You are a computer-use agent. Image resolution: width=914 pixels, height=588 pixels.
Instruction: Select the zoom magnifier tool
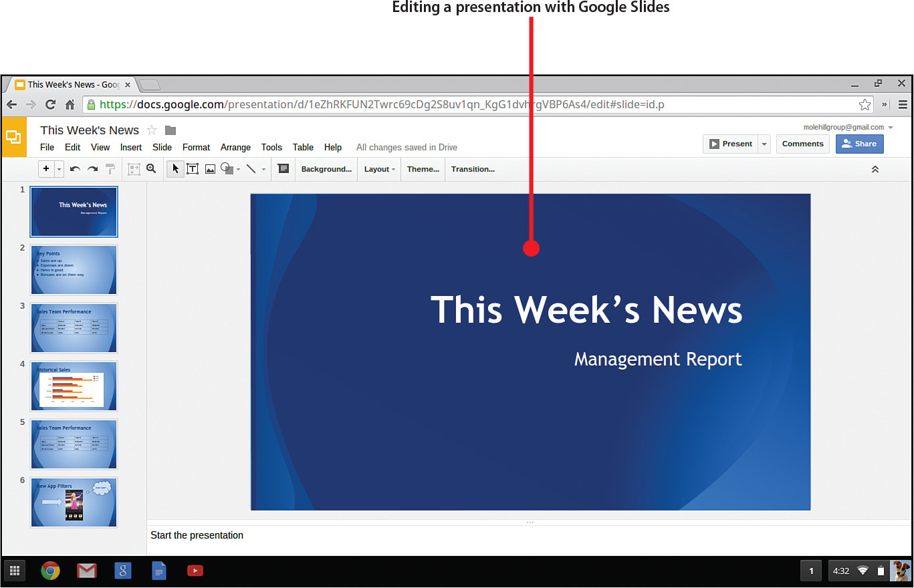point(151,169)
